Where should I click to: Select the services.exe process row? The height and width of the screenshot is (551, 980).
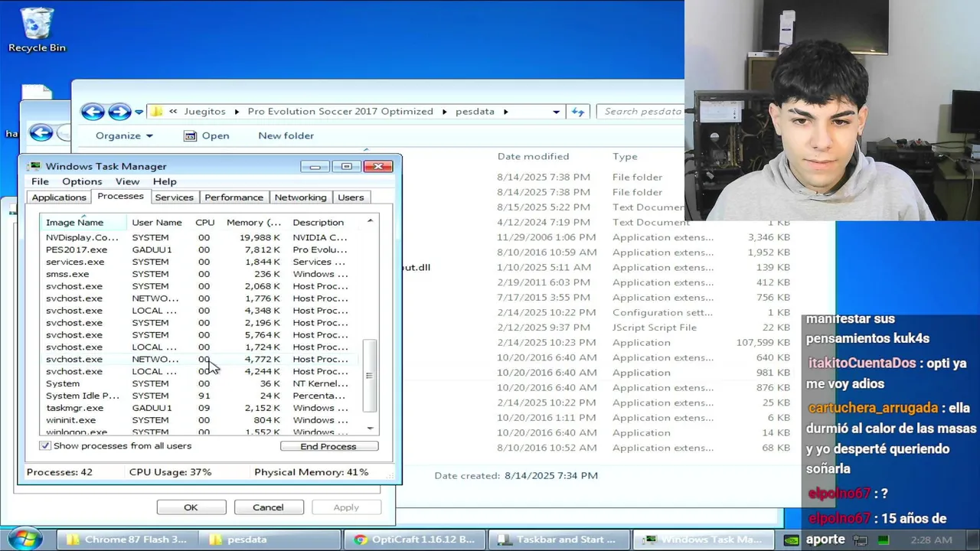[201, 262]
